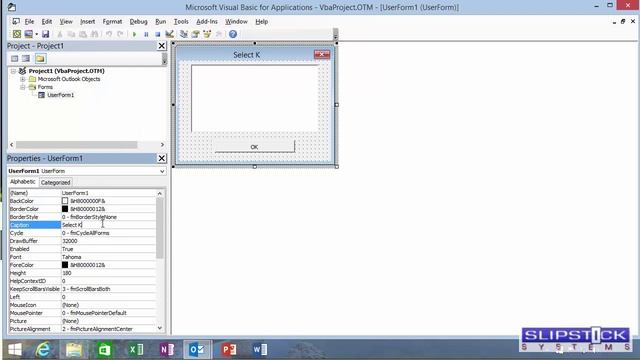Click the Find binoculars icon
Viewport: 640px width, 360px height.
click(x=94, y=34)
